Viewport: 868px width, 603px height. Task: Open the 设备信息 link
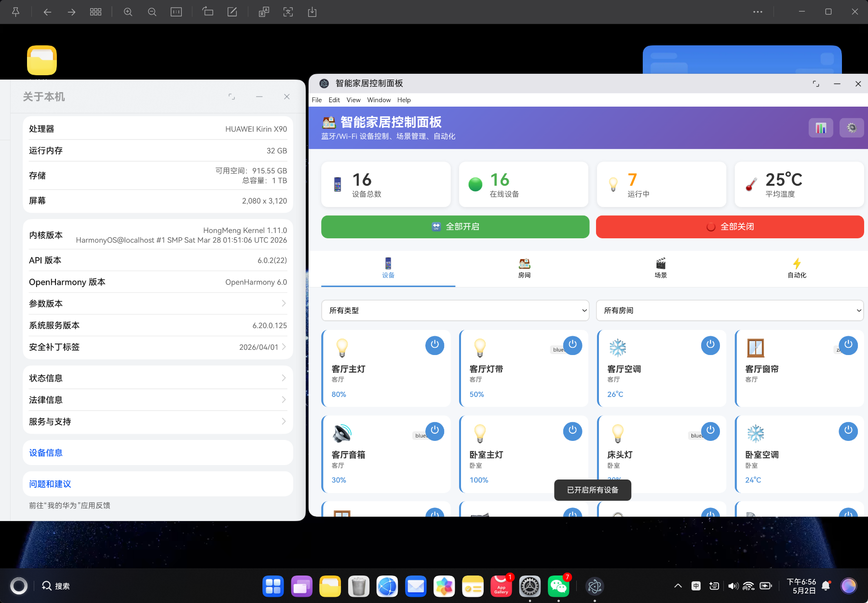click(x=46, y=452)
